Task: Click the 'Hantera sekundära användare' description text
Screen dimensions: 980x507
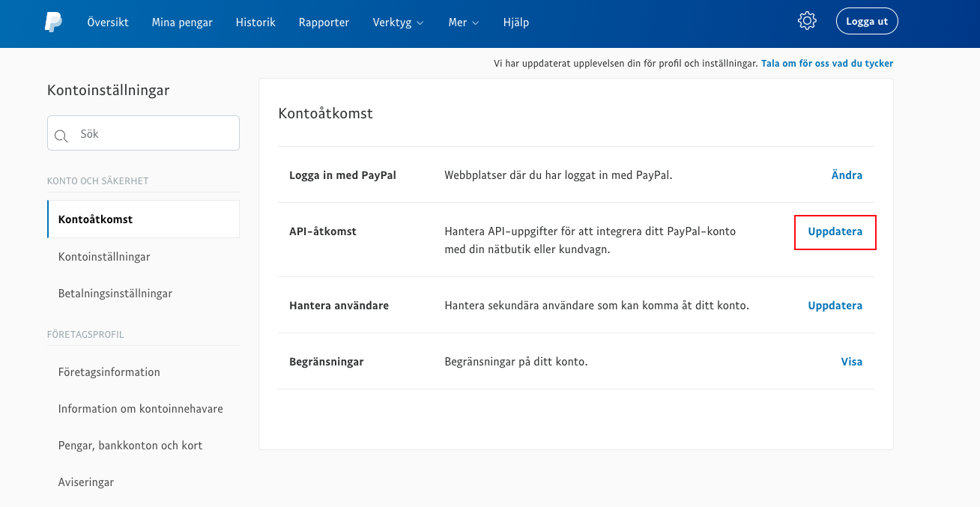Action: [x=597, y=306]
